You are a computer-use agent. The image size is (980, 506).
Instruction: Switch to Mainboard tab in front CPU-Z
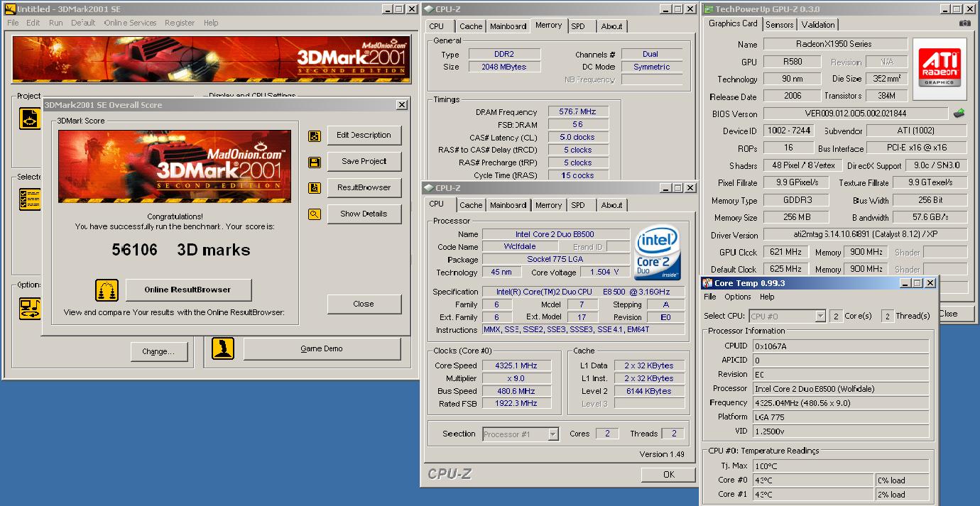pos(508,205)
